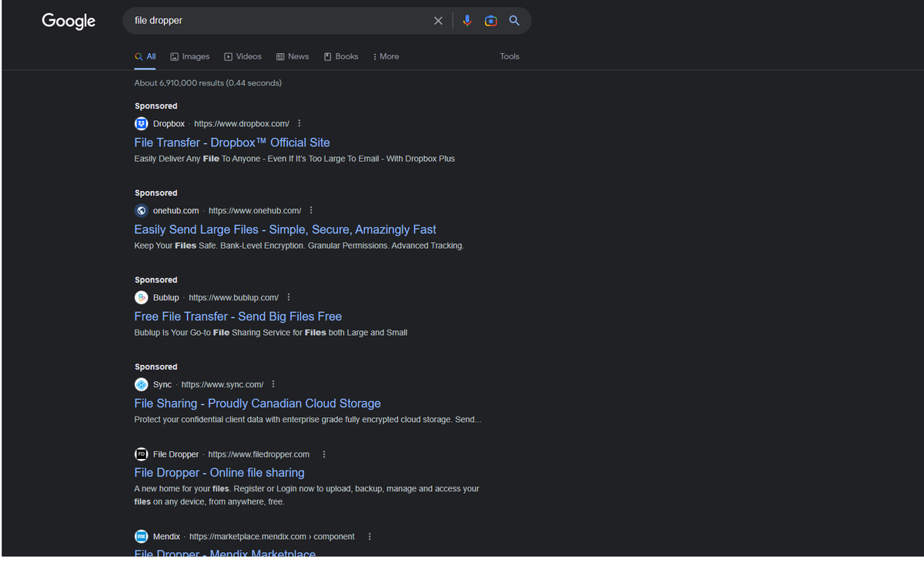
Task: Open Google Lens image search
Action: (490, 20)
